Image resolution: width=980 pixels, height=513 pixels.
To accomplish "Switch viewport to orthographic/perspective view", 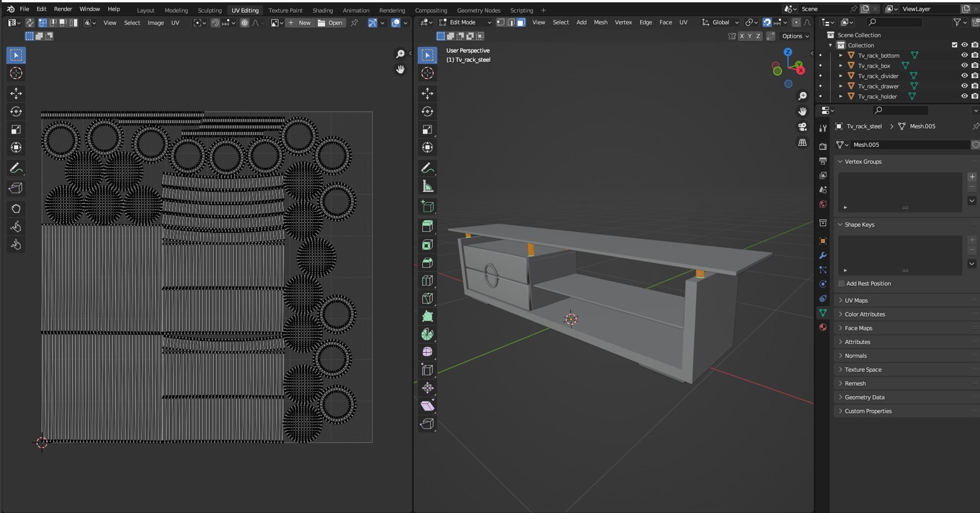I will (x=802, y=142).
